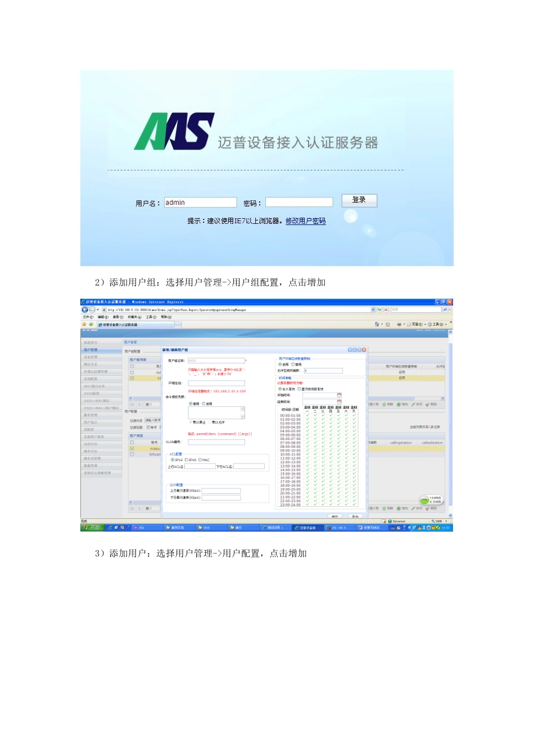Click the 允许在线终端数 input field

click(x=323, y=371)
